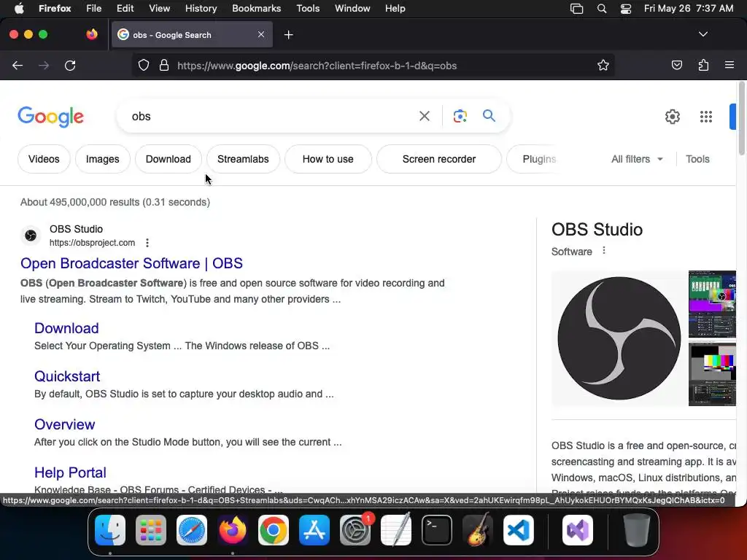Open the color bars OBS screenshot thumbnail

(x=712, y=374)
